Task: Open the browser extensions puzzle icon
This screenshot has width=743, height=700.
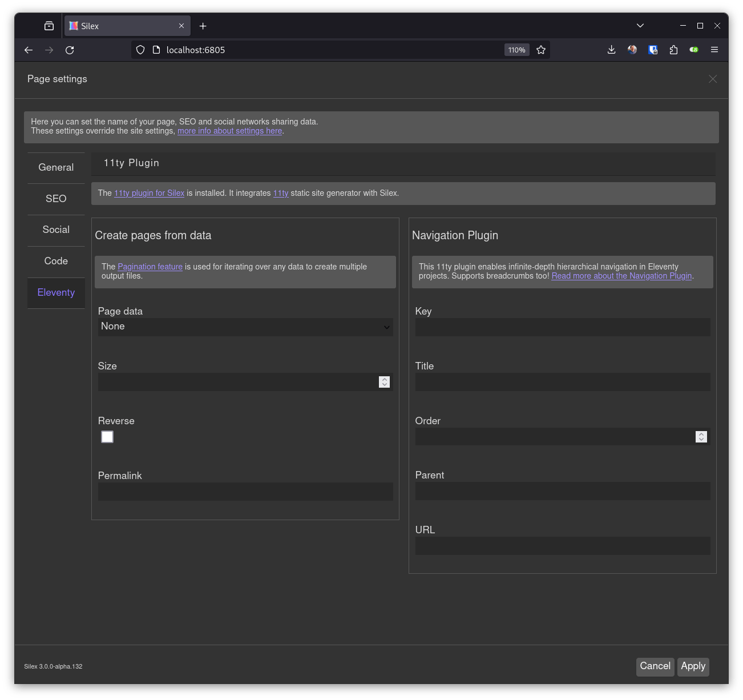Action: click(673, 50)
